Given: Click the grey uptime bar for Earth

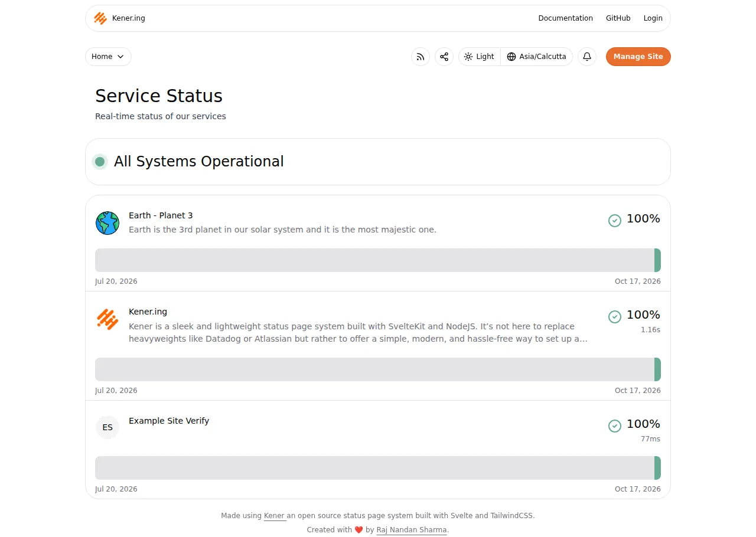Looking at the screenshot, I should [x=374, y=260].
